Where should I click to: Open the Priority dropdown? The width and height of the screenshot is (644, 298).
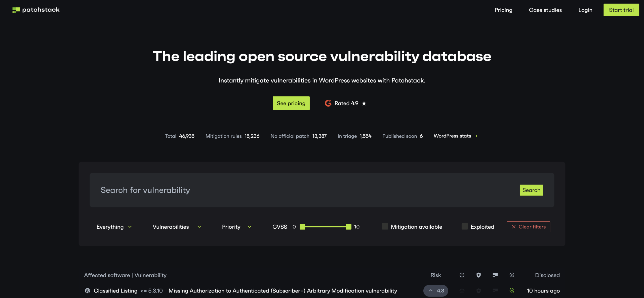(237, 227)
